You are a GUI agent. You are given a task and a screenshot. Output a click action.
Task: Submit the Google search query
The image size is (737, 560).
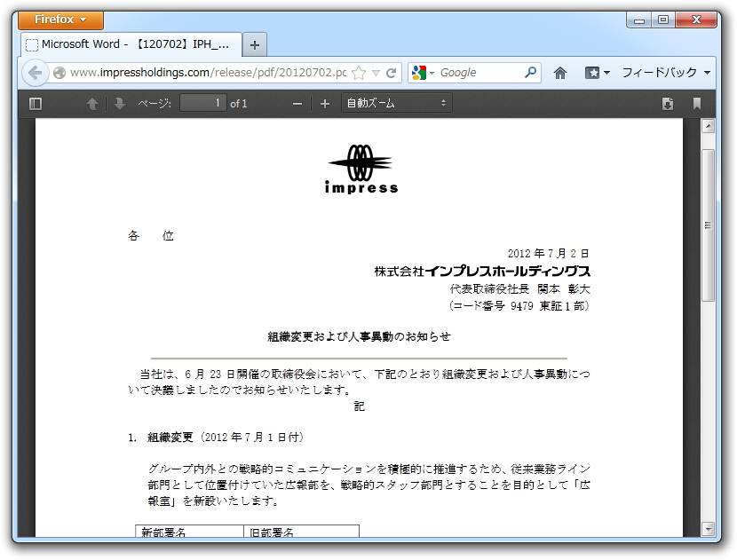click(x=531, y=72)
